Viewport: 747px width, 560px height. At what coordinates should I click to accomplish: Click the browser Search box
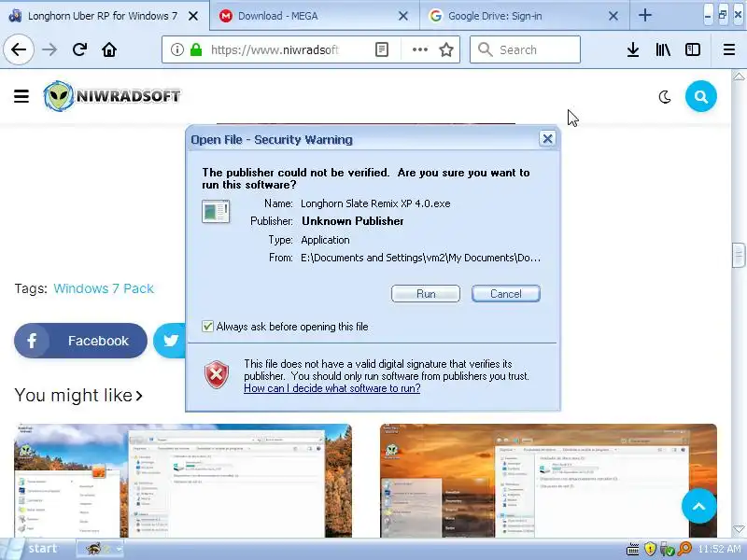tap(525, 49)
